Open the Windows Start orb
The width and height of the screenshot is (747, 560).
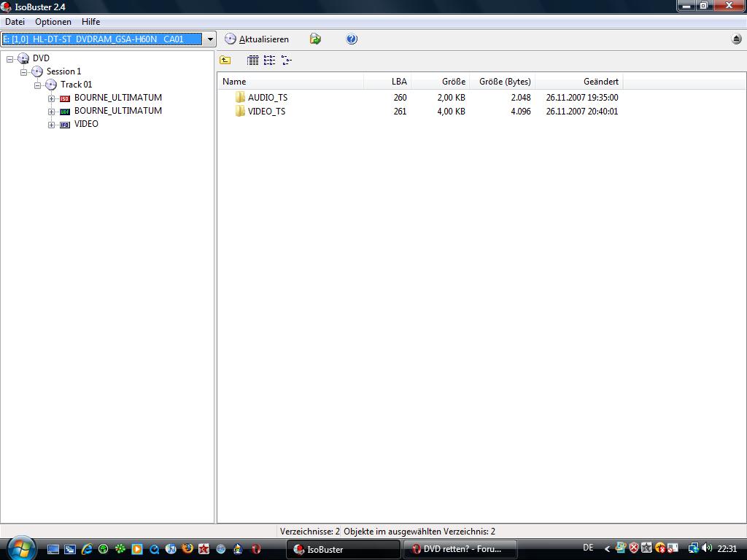click(x=20, y=548)
